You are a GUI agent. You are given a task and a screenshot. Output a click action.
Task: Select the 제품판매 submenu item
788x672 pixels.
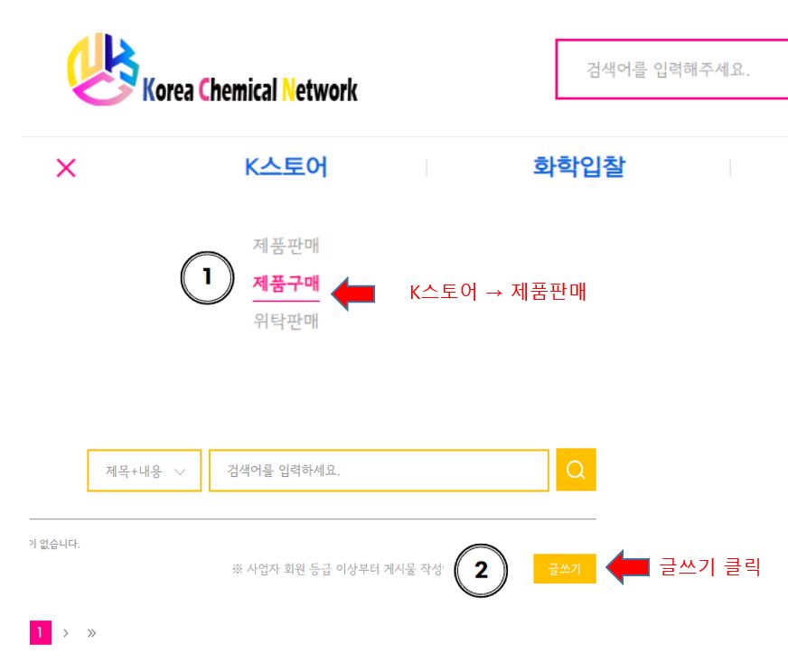[x=286, y=246]
